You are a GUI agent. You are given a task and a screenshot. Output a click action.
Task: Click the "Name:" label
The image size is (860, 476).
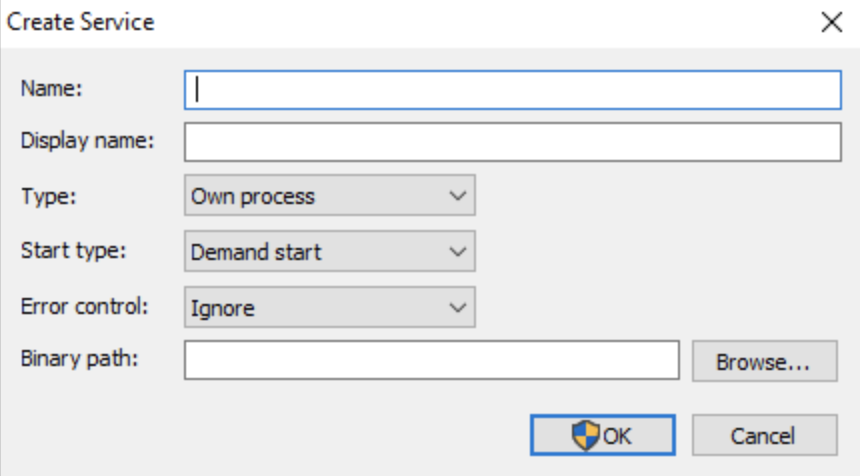51,88
